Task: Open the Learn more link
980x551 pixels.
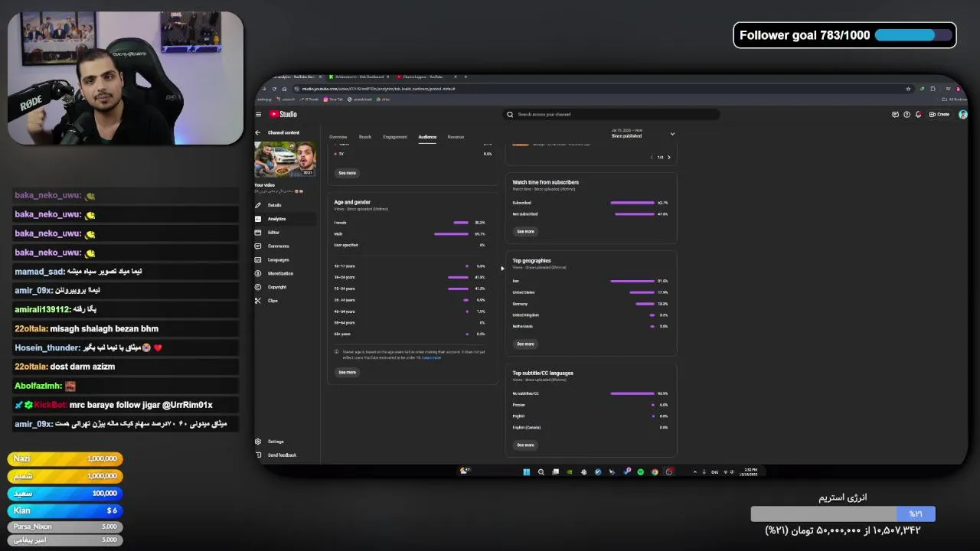Action: tap(432, 357)
